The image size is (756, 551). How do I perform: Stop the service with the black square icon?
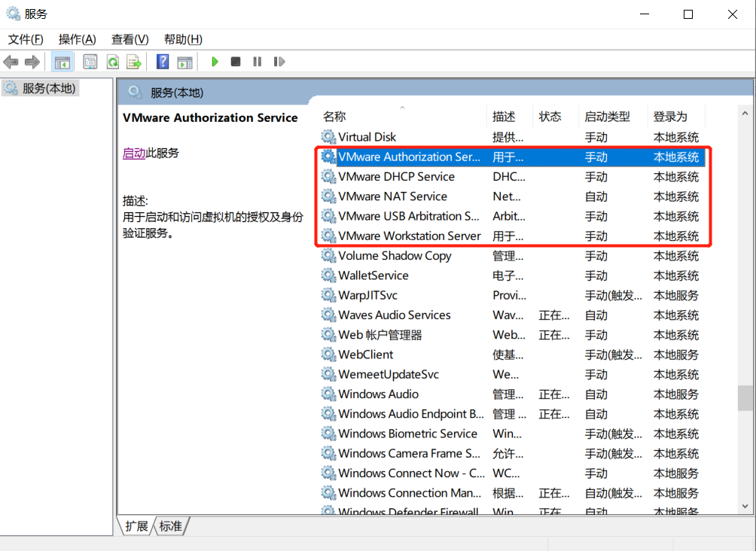click(x=235, y=62)
